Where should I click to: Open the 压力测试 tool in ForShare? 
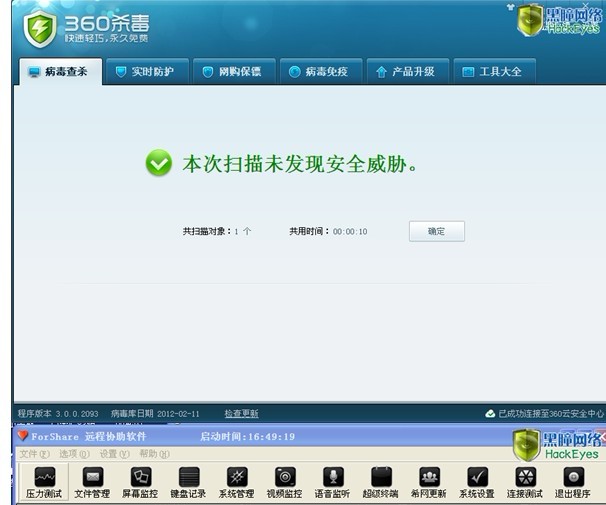44,482
